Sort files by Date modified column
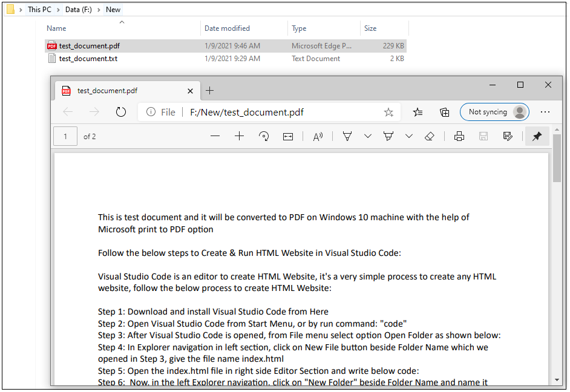This screenshot has width=570, height=392. pos(227,28)
